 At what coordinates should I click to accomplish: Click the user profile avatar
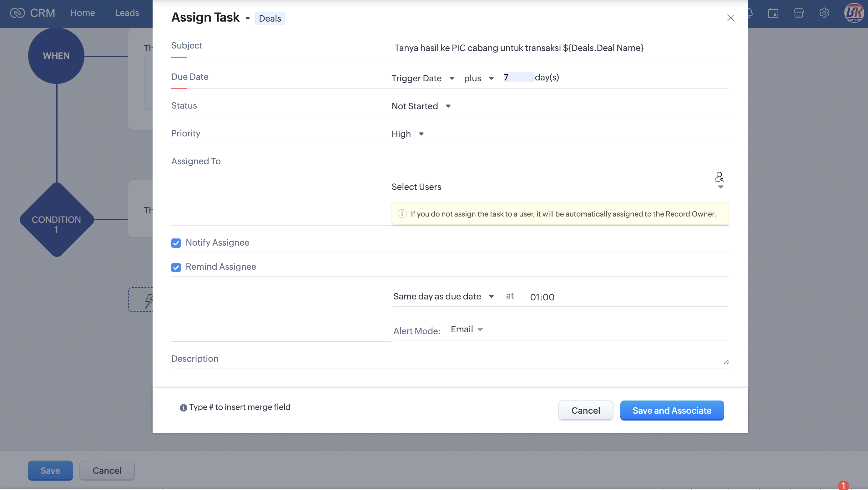tap(854, 13)
